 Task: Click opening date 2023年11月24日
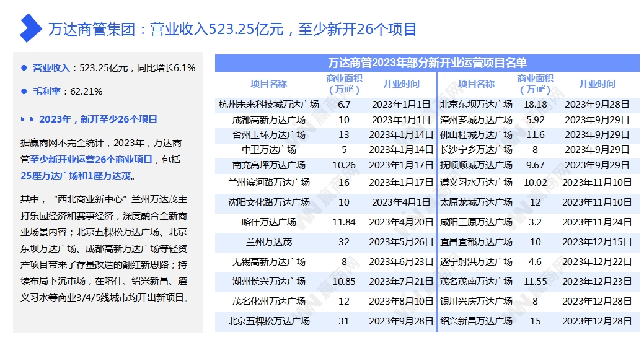click(x=597, y=222)
